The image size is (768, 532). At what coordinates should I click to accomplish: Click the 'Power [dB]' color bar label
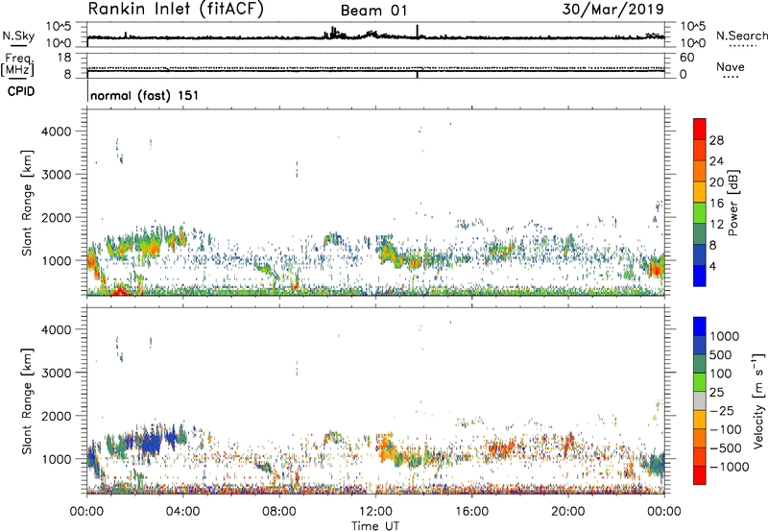coord(732,203)
